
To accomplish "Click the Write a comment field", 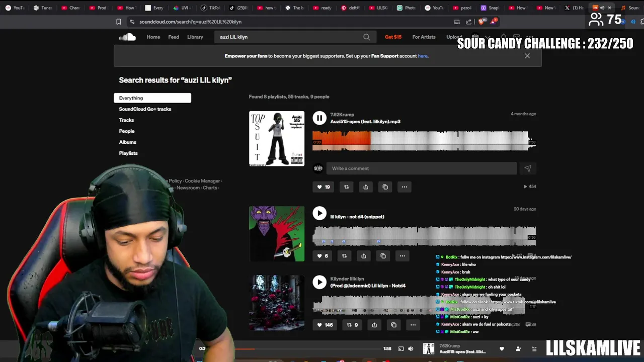I will click(421, 168).
